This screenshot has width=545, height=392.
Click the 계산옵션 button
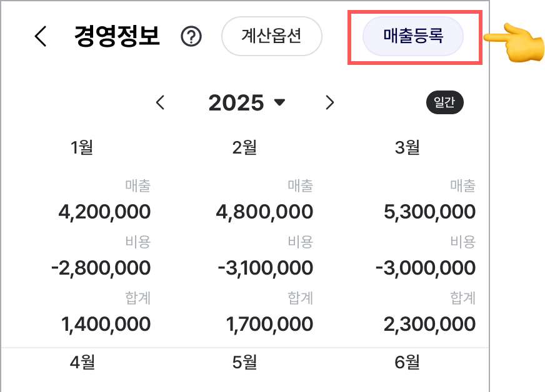click(x=271, y=36)
